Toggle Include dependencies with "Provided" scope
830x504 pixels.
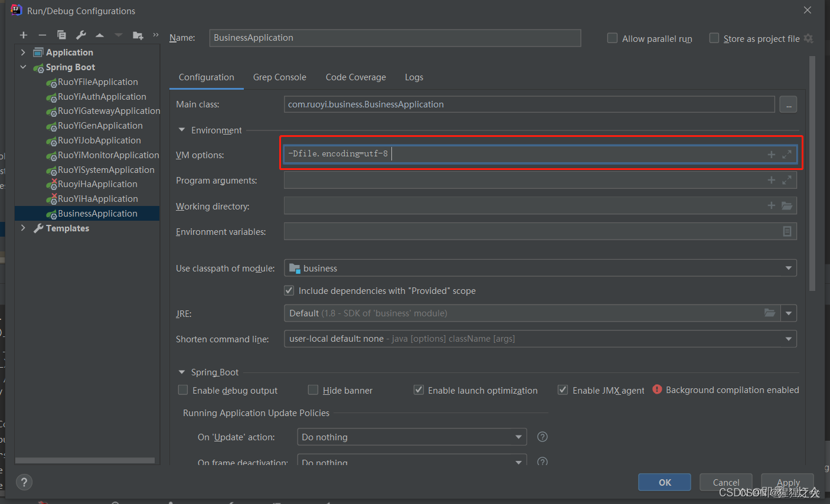pyautogui.click(x=289, y=290)
